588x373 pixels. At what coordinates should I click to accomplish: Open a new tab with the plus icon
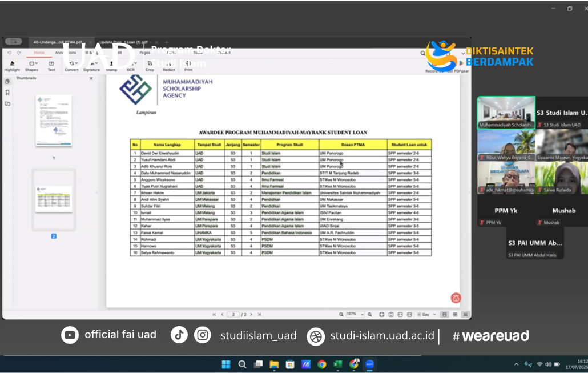(x=167, y=42)
